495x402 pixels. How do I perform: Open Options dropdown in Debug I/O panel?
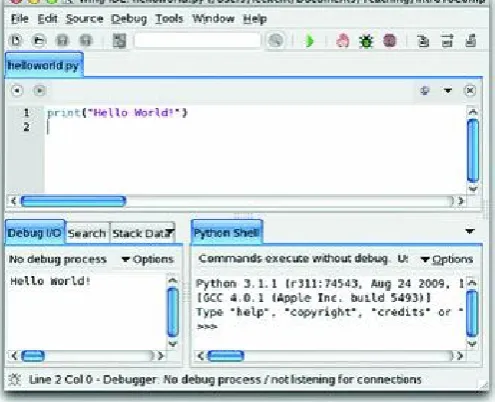click(x=148, y=259)
